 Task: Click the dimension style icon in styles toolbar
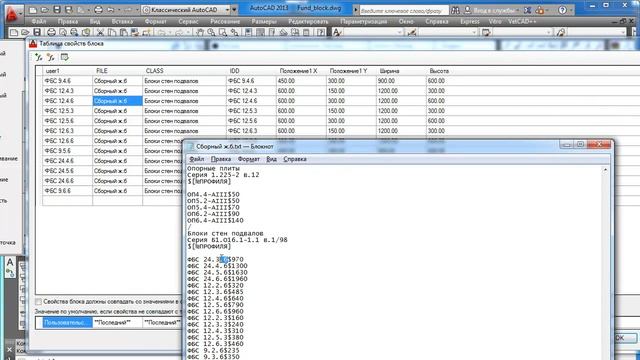[411, 32]
